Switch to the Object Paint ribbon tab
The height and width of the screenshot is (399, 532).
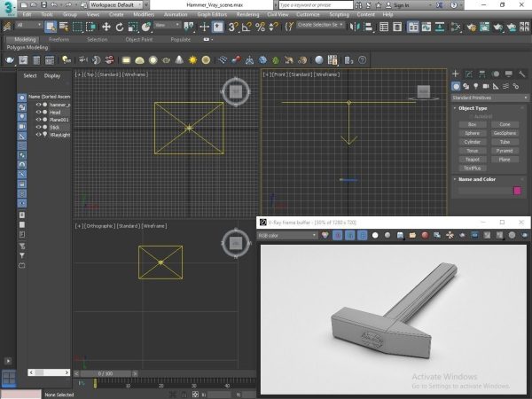pos(139,40)
